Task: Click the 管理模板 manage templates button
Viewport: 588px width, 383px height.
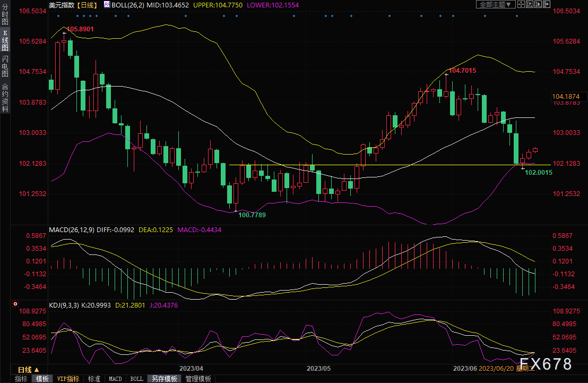Action: 198,379
